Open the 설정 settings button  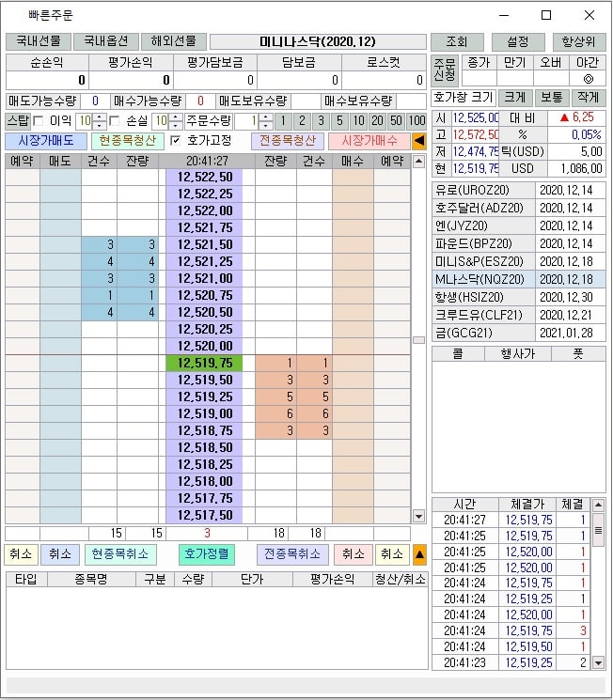coord(518,42)
